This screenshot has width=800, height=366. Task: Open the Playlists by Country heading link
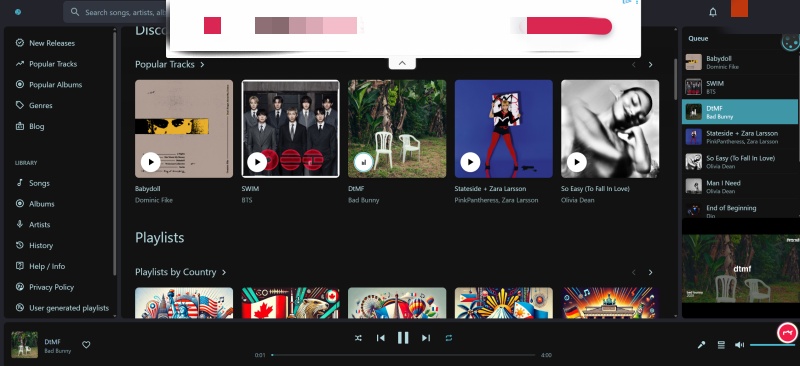click(x=176, y=272)
